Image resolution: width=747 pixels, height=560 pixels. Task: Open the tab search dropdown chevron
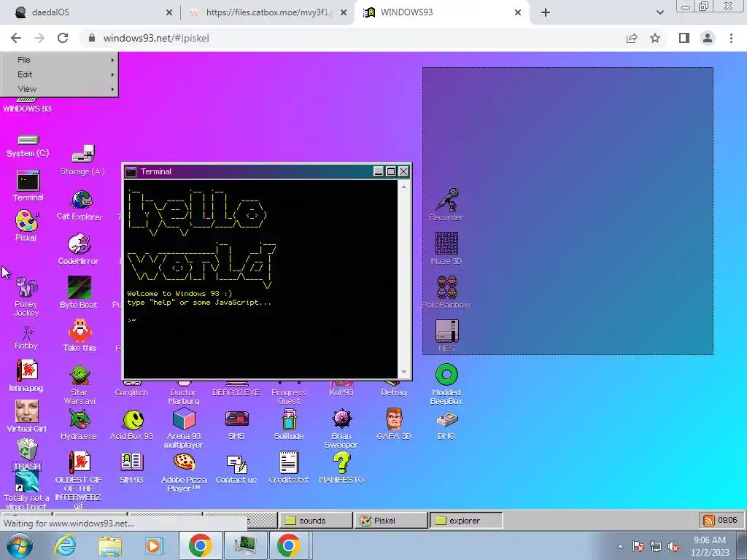[x=659, y=12]
